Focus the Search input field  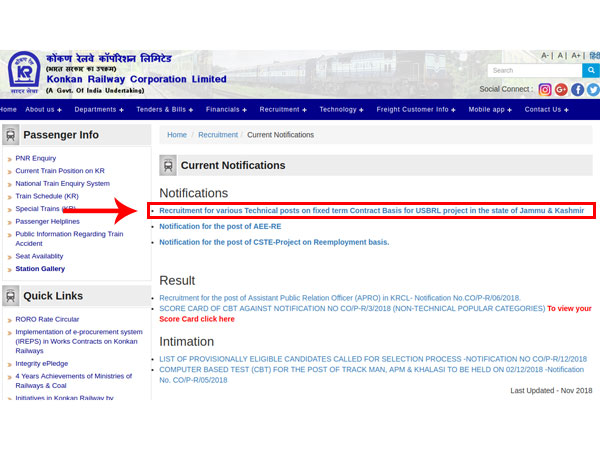535,70
